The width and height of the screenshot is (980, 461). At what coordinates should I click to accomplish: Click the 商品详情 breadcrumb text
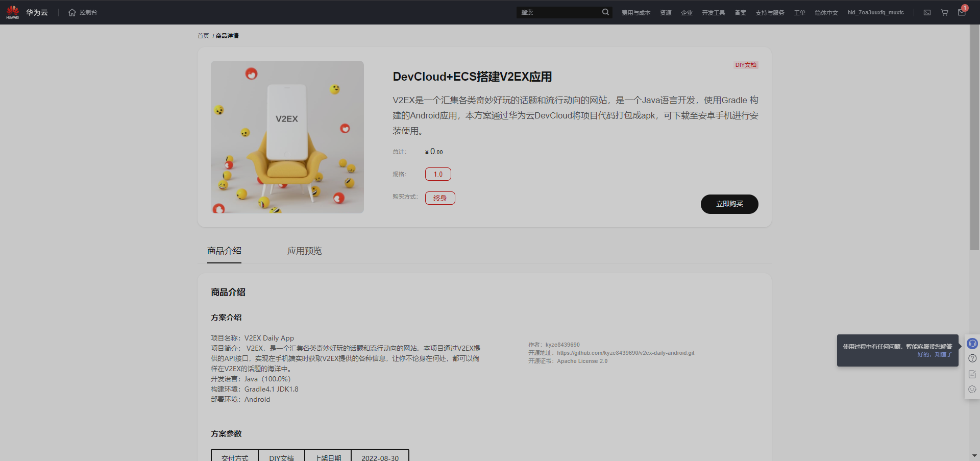227,36
